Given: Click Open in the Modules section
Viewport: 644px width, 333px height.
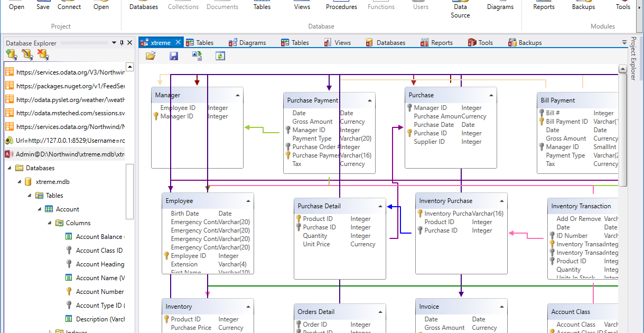Looking at the screenshot, I should coord(101,6).
